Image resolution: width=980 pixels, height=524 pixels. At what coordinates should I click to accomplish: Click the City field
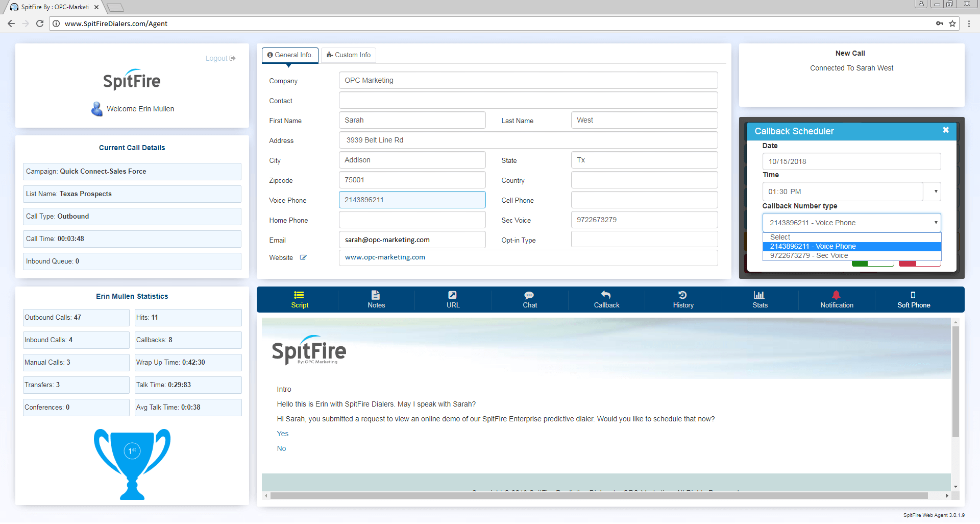pos(412,160)
